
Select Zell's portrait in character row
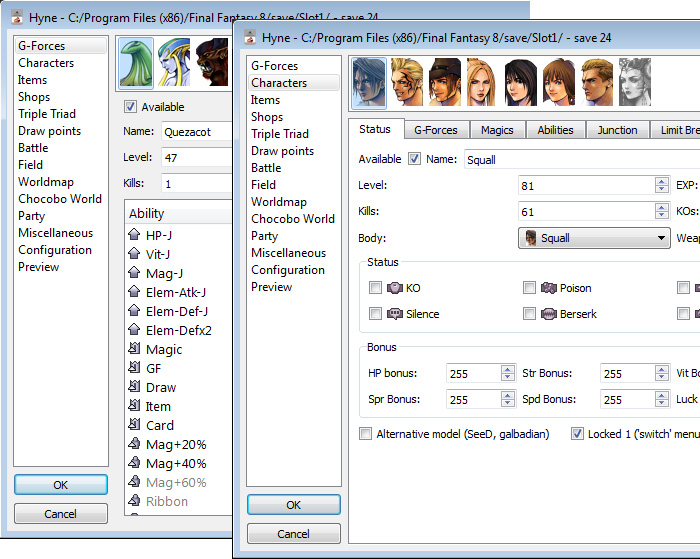[x=407, y=83]
